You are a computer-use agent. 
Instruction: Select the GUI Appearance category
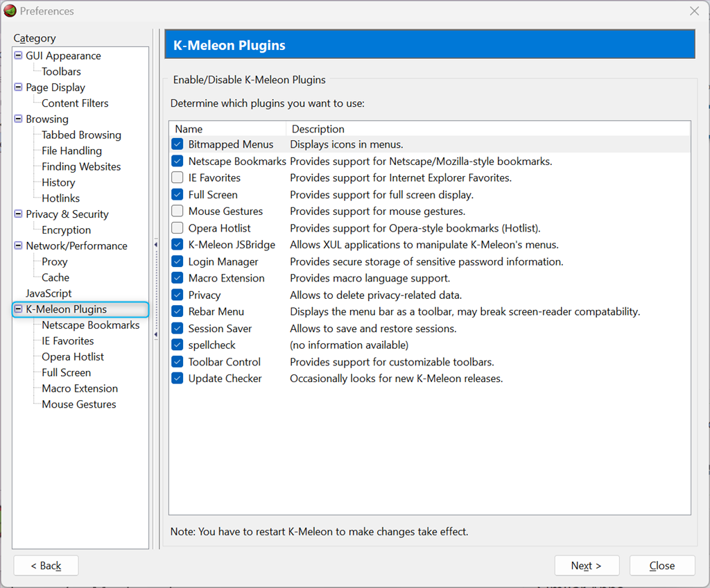coord(63,55)
